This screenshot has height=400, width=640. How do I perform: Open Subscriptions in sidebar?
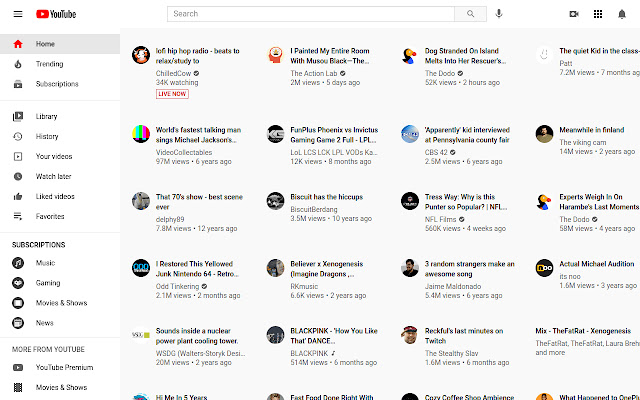point(60,84)
